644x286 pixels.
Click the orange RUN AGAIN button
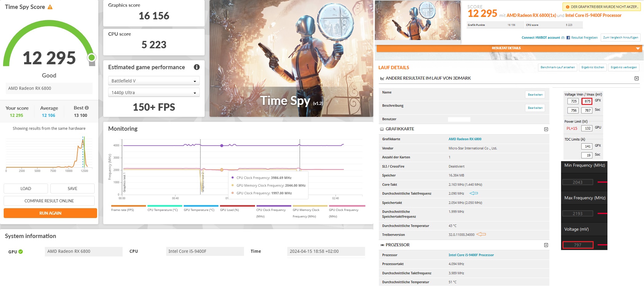point(50,213)
